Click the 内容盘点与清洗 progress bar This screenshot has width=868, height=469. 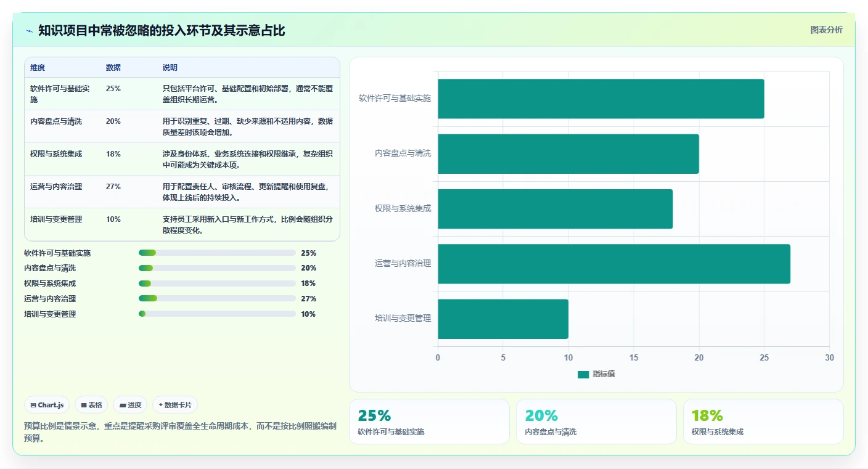(x=218, y=268)
